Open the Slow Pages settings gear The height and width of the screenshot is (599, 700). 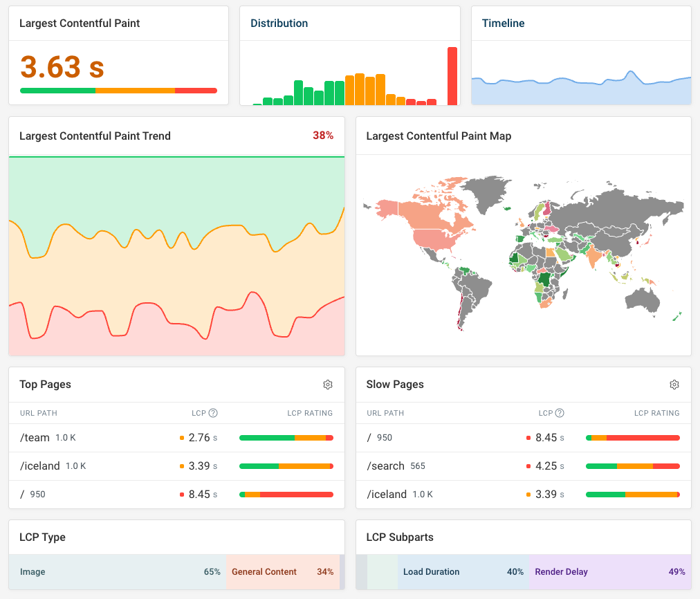(x=674, y=385)
